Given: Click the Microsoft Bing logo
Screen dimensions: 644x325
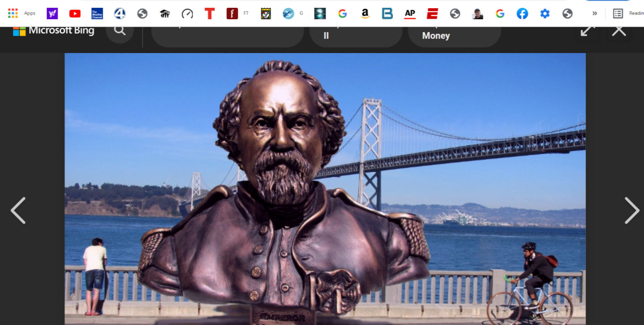Looking at the screenshot, I should click(x=53, y=31).
